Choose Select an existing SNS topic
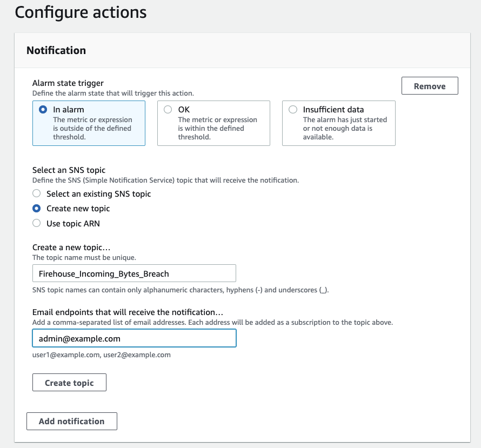Image resolution: width=481 pixels, height=448 pixels. (37, 193)
